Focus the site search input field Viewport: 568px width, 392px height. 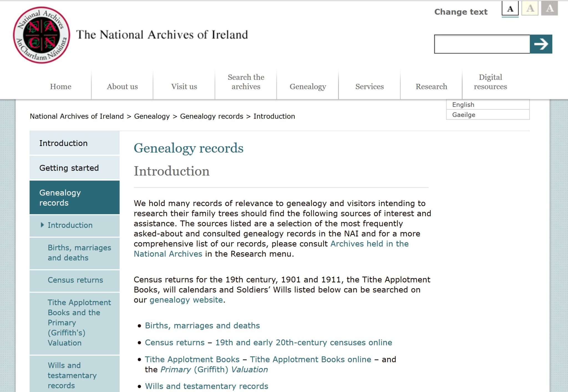point(482,44)
